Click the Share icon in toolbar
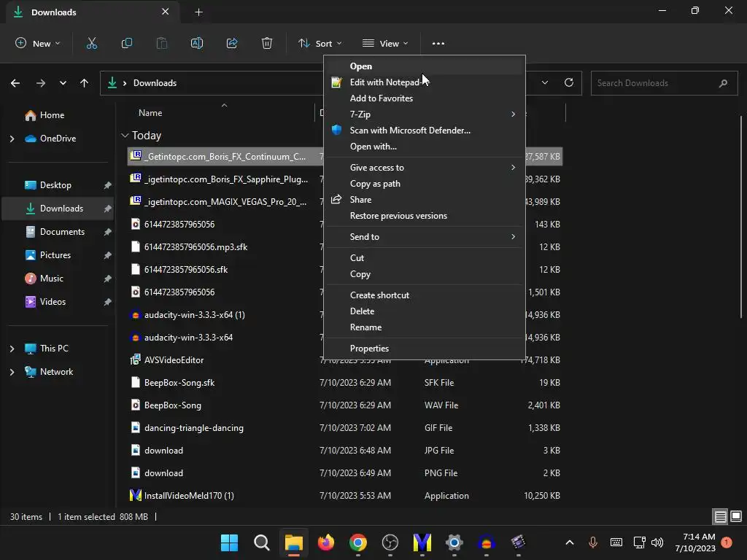 click(232, 43)
